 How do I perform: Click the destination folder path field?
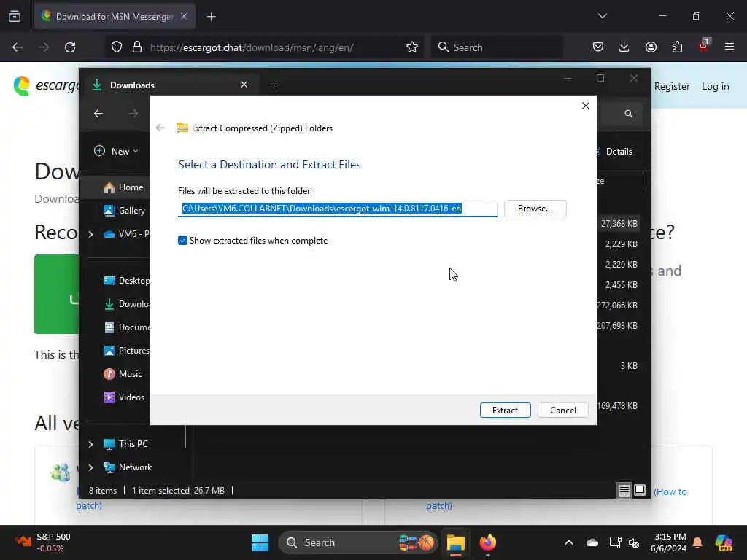pos(337,209)
